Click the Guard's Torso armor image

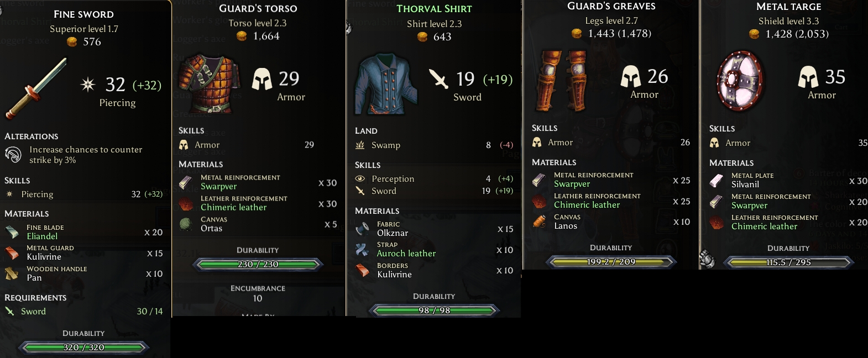(208, 83)
